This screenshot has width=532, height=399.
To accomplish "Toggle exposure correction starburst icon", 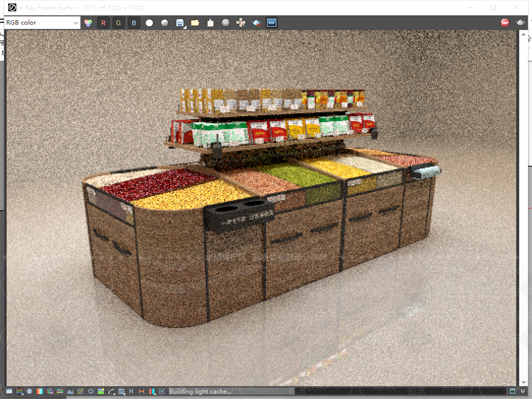I will [91, 391].
